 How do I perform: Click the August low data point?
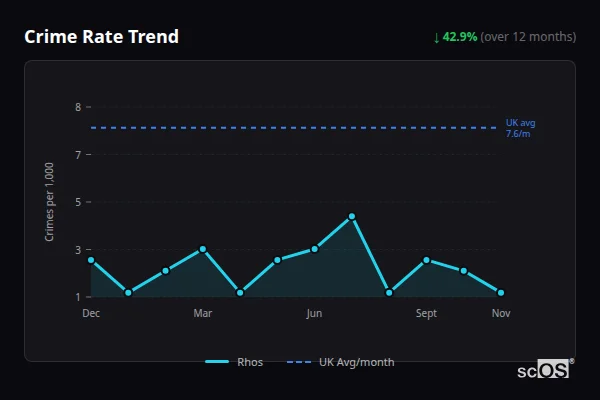coord(389,293)
